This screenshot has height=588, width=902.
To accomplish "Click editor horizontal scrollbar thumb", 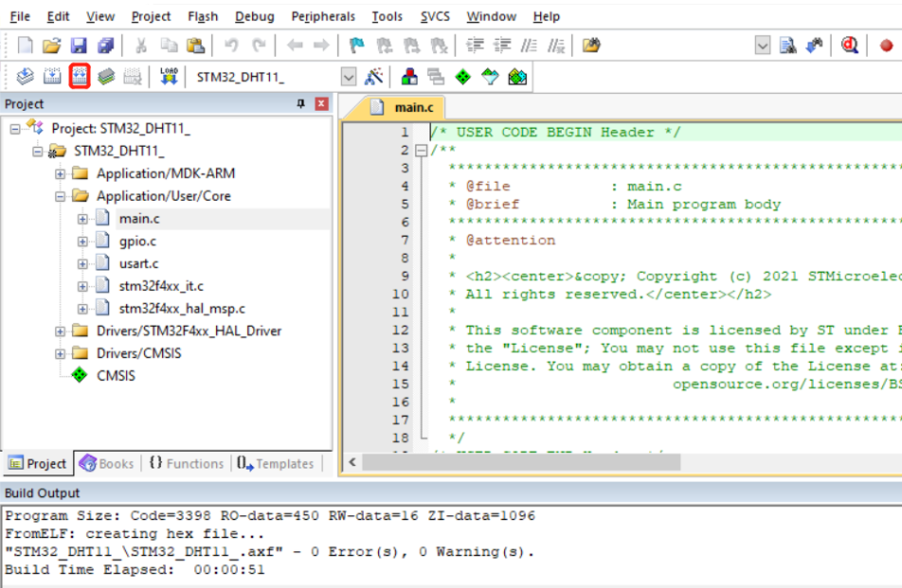I will click(x=521, y=462).
